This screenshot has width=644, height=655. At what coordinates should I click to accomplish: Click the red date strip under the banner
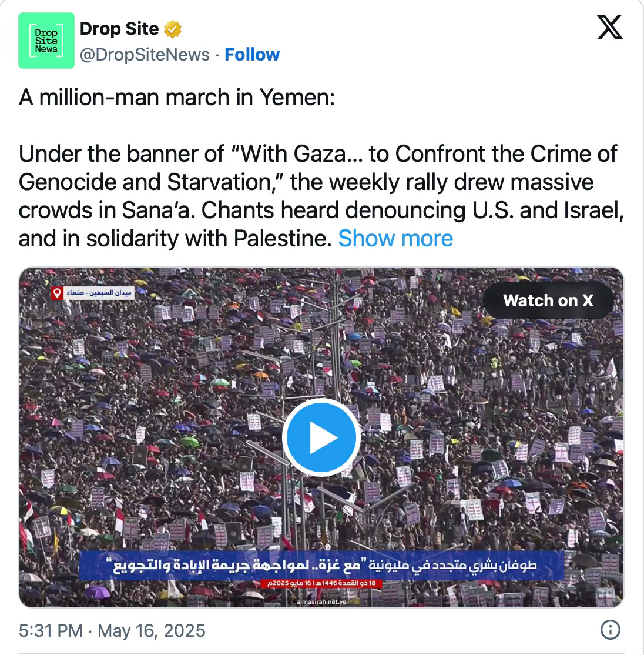pos(321,583)
